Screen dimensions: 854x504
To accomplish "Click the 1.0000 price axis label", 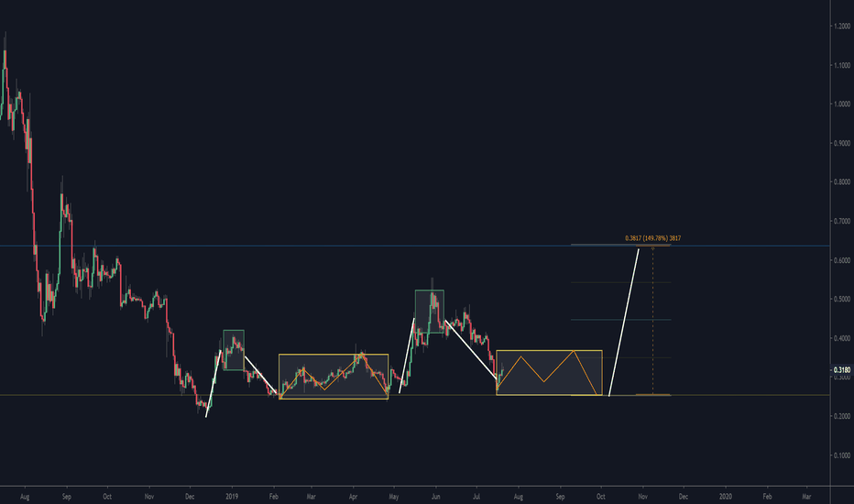I will click(x=842, y=104).
